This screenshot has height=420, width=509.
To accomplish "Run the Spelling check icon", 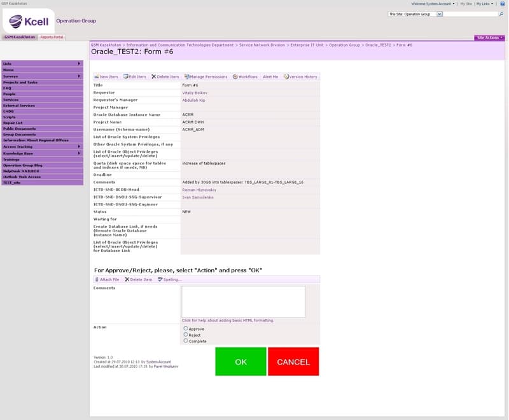I will (x=160, y=279).
